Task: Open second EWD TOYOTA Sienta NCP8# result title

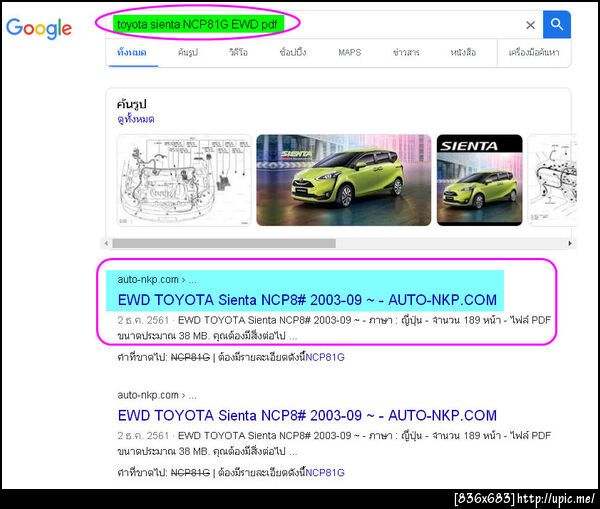Action: point(307,416)
